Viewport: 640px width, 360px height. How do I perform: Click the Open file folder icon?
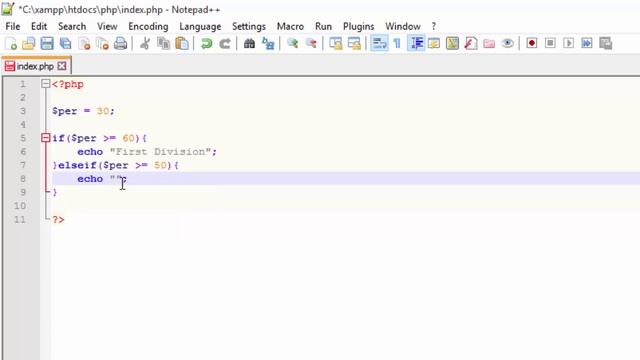tap(29, 43)
